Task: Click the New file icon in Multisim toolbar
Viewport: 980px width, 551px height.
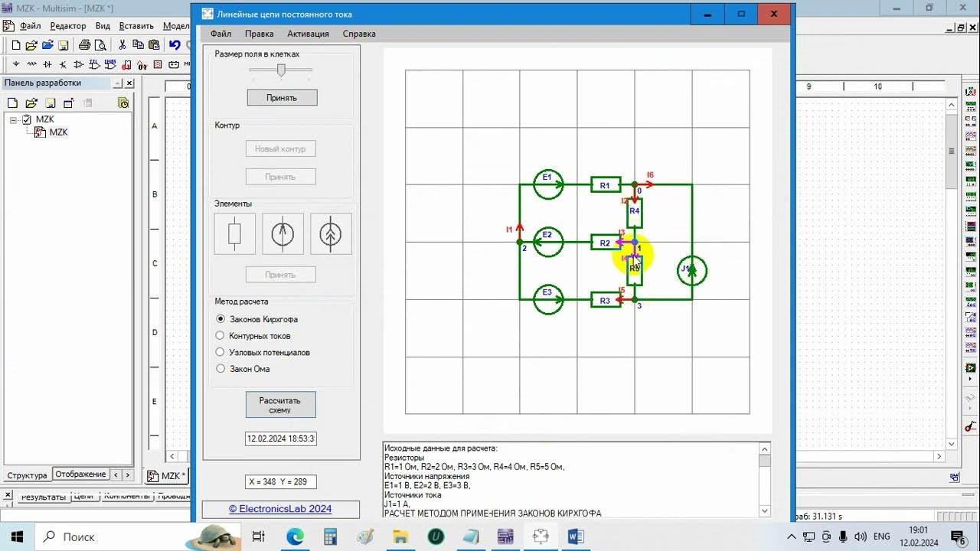Action: (x=15, y=45)
